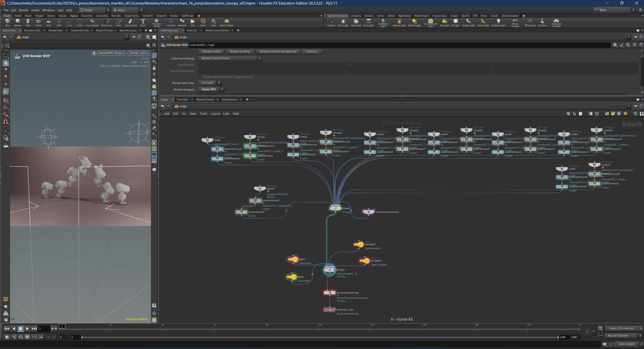Click the Metaball shelf tool
The image size is (644, 349).
pyautogui.click(x=182, y=22)
